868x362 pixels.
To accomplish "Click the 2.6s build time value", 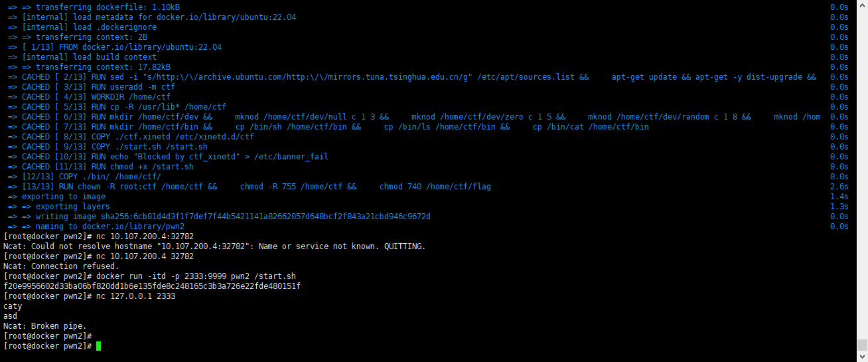I will tap(839, 187).
